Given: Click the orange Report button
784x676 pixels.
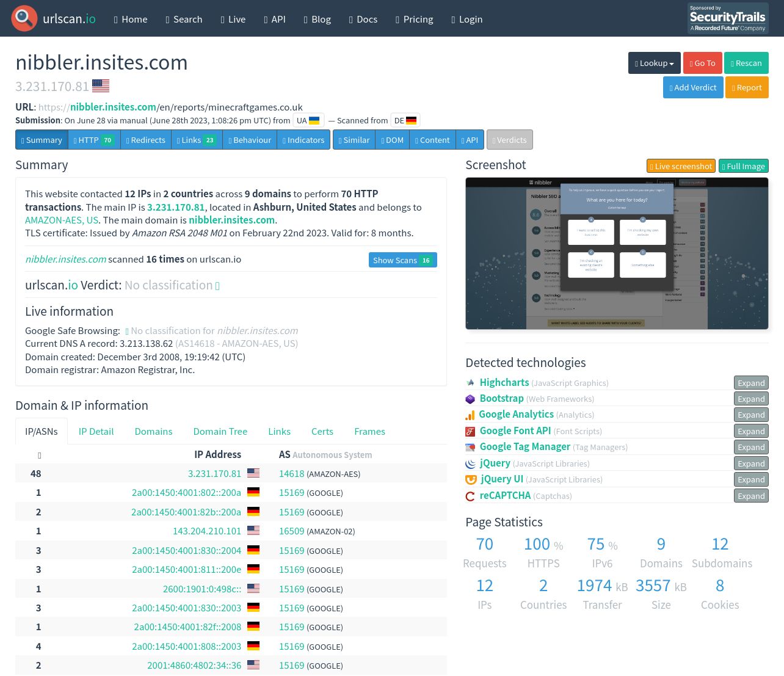Looking at the screenshot, I should point(747,87).
